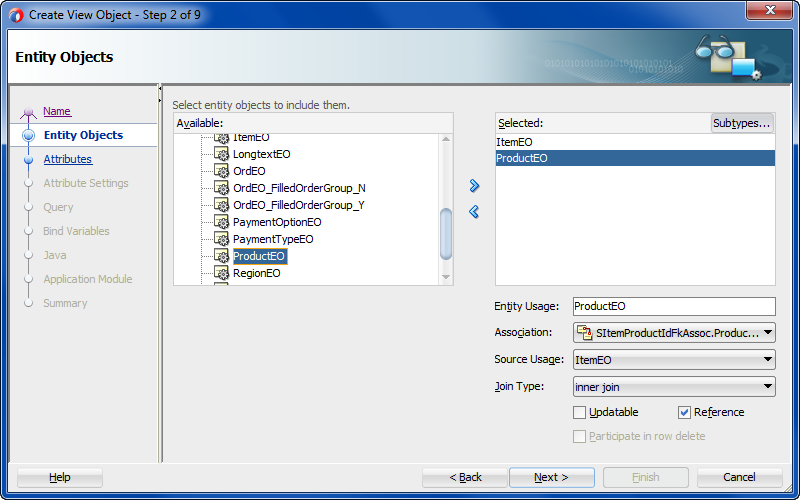
Task: Uncheck the Reference checkbox
Action: 684,412
